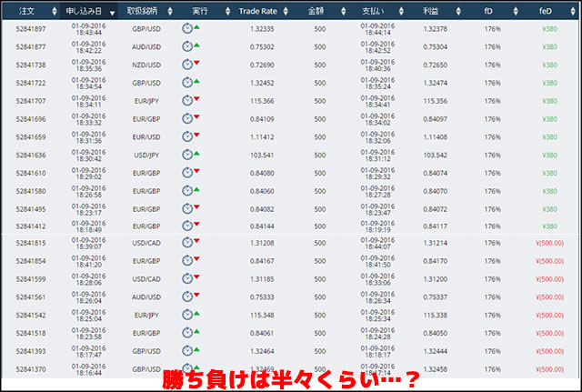Click clock icon in order 52841707 row

187,100
